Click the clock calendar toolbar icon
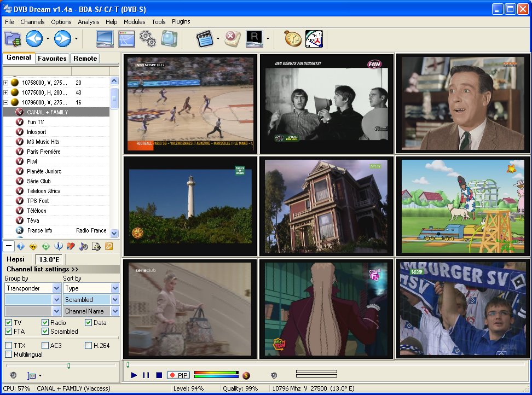This screenshot has height=395, width=532. 314,39
